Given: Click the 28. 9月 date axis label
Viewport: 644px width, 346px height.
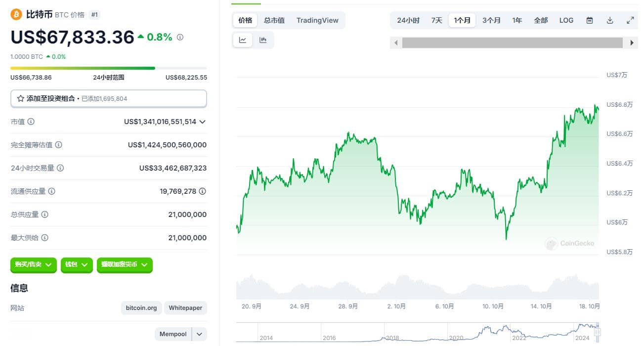Looking at the screenshot, I should [x=348, y=306].
